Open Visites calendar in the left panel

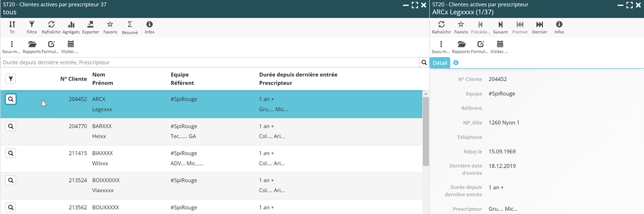(x=70, y=47)
